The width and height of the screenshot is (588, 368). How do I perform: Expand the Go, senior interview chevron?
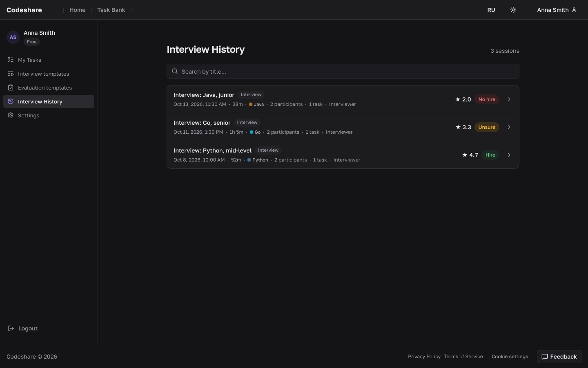[x=509, y=127]
